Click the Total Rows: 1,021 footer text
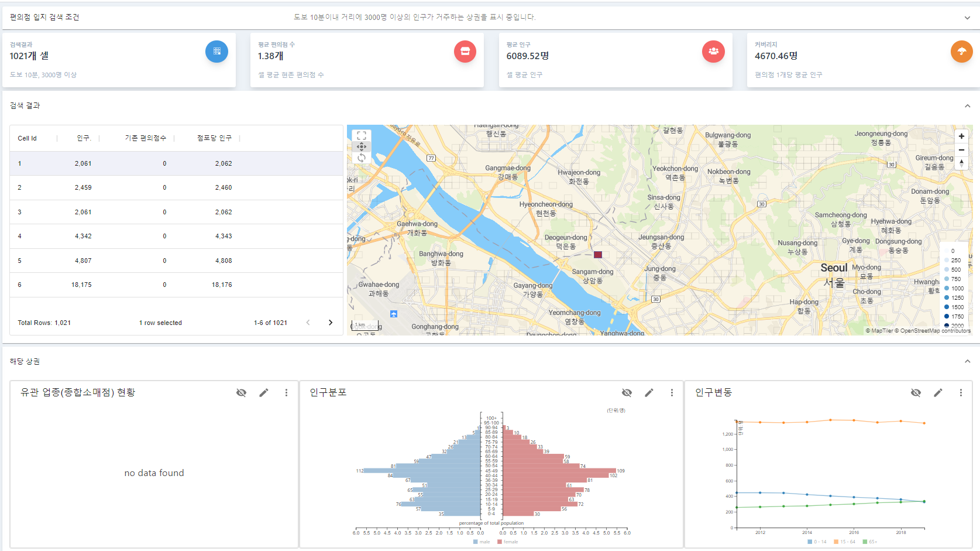Image resolution: width=980 pixels, height=551 pixels. point(44,323)
